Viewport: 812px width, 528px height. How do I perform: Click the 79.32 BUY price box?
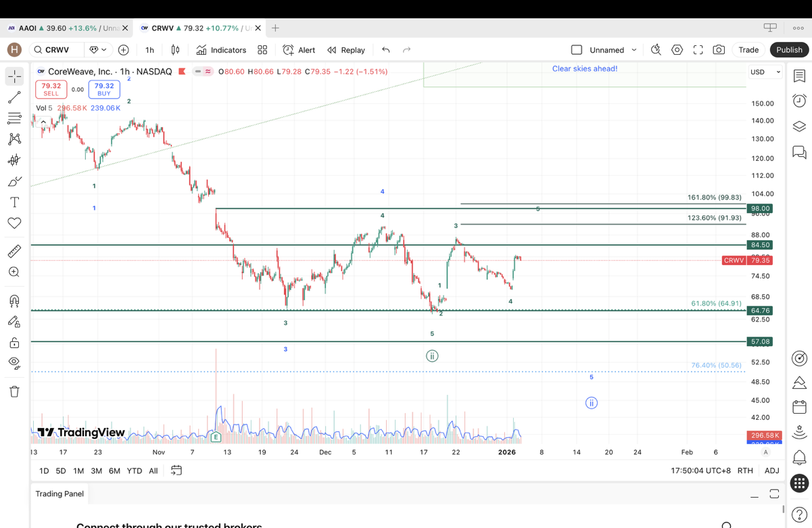(104, 89)
